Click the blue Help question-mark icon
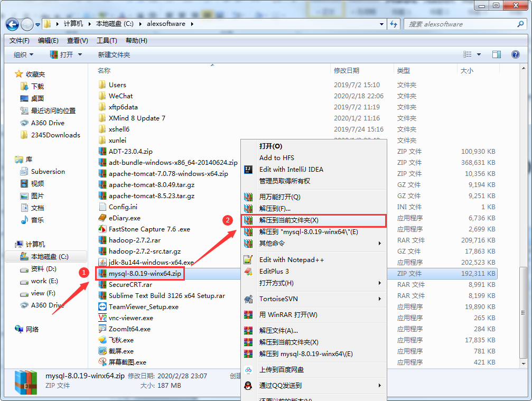The height and width of the screenshot is (401, 532). [516, 54]
